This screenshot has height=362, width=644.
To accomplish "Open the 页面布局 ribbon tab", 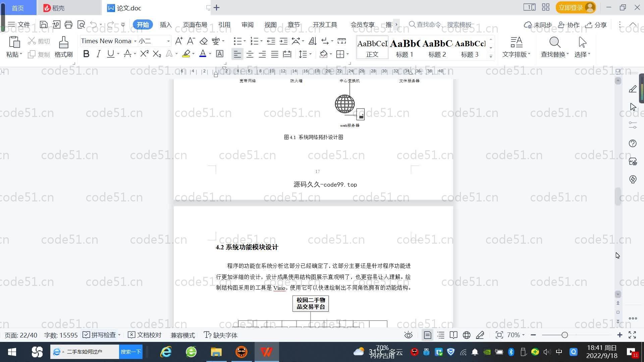I will pos(195,24).
